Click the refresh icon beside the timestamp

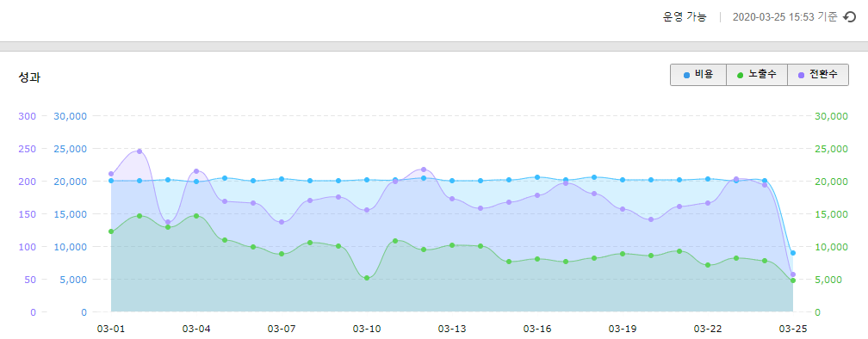pyautogui.click(x=849, y=17)
